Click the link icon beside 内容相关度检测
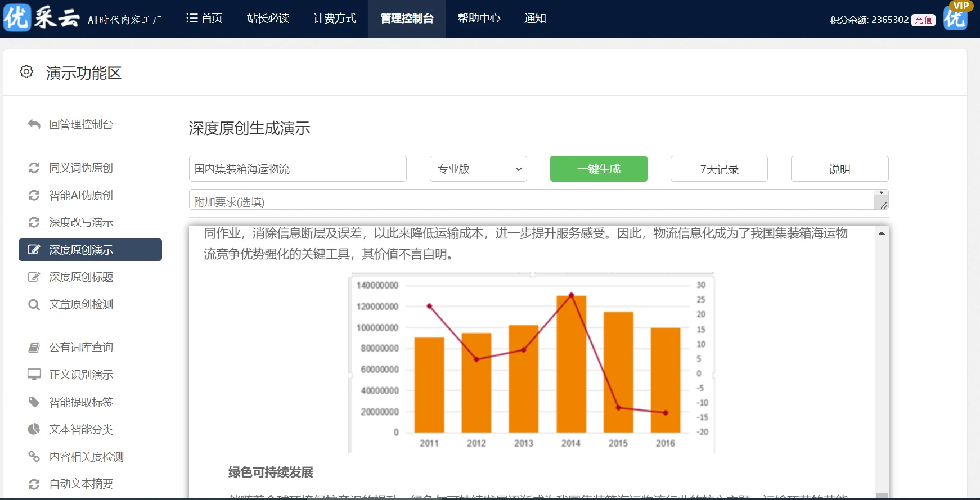The width and height of the screenshot is (980, 500). 34,456
